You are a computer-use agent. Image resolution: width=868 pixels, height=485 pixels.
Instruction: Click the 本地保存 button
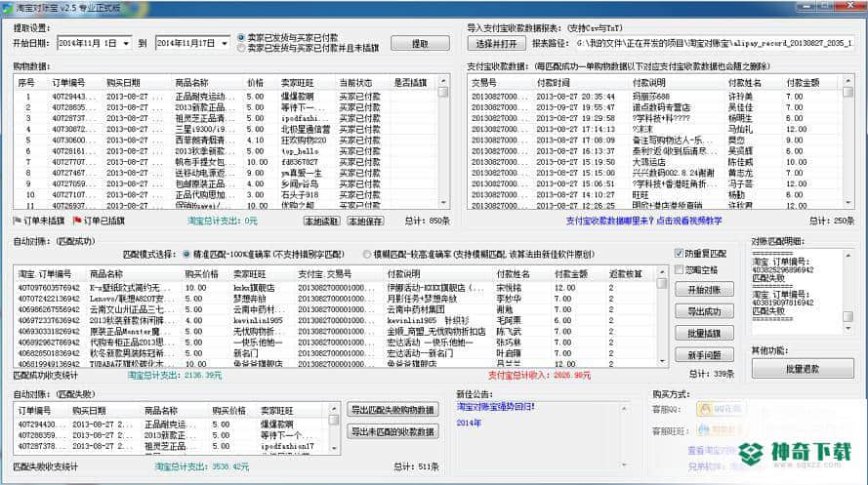[x=365, y=221]
